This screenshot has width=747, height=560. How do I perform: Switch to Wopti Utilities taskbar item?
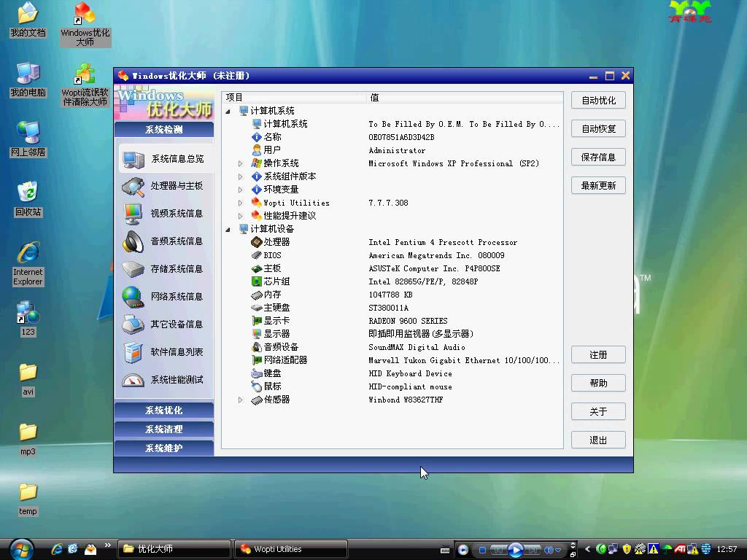[x=290, y=549]
